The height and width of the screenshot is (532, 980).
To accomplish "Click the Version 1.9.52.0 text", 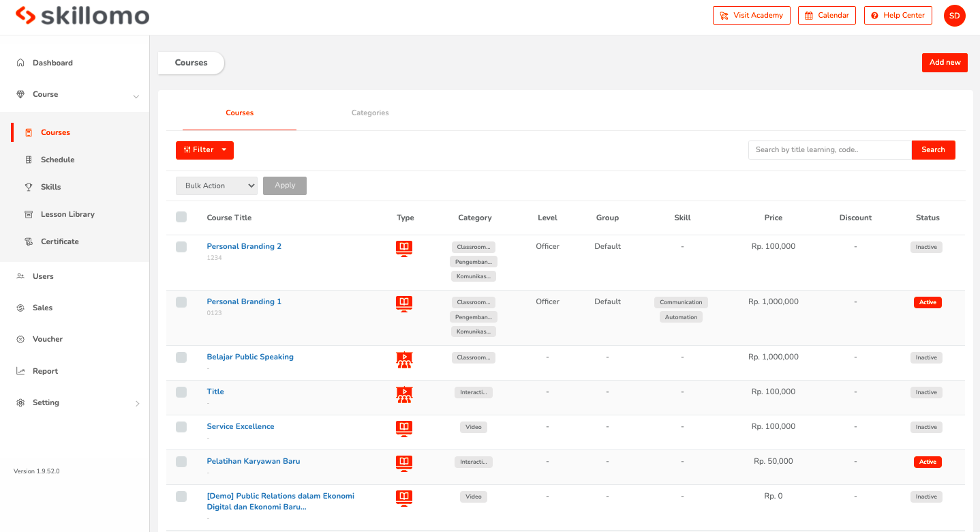I will coord(37,471).
